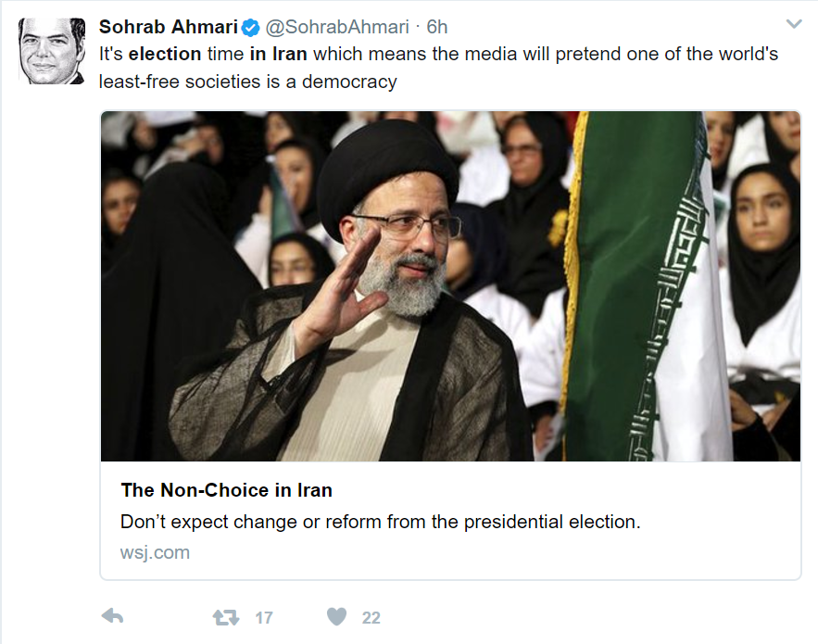This screenshot has width=818, height=644.
Task: Click "least-free societies is a democracy" text
Action: click(x=247, y=82)
